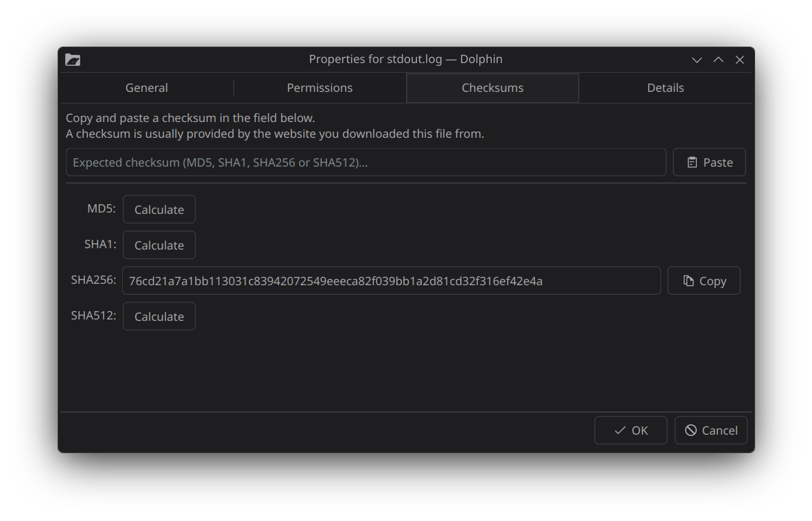Viewport: 812px width, 521px height.
Task: Click the maximize arrow icon in the title bar
Action: tap(718, 60)
